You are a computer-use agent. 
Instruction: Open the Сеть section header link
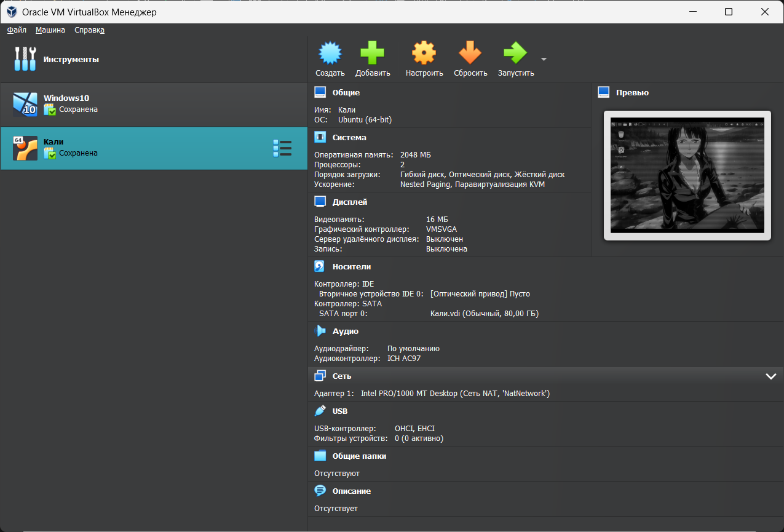click(x=342, y=376)
